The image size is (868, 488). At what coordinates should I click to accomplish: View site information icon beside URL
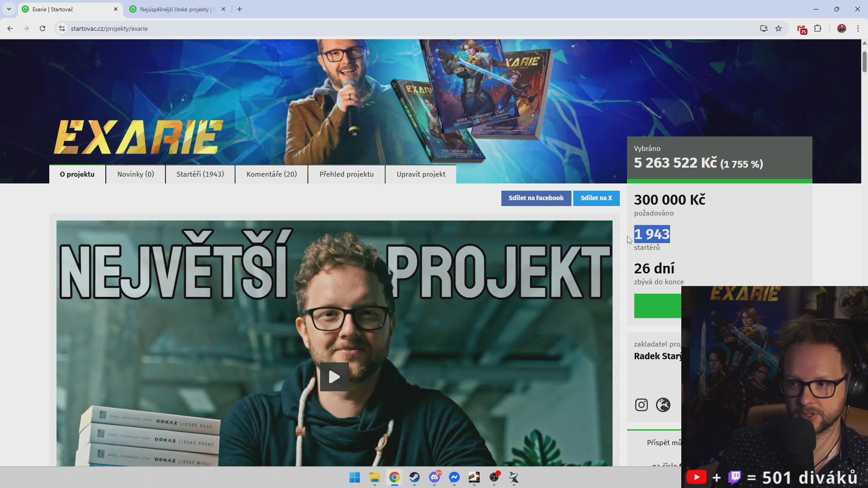point(62,28)
